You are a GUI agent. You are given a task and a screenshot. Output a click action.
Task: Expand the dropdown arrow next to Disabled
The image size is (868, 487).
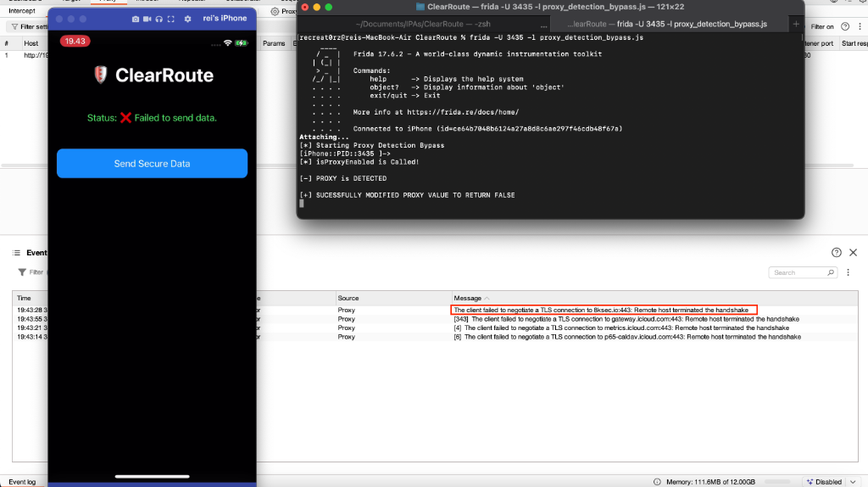(x=854, y=481)
